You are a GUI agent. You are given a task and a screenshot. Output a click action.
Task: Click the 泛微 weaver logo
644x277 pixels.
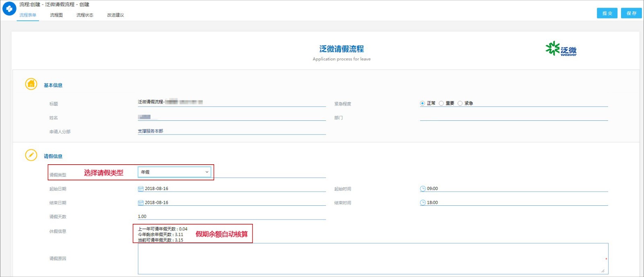point(561,49)
